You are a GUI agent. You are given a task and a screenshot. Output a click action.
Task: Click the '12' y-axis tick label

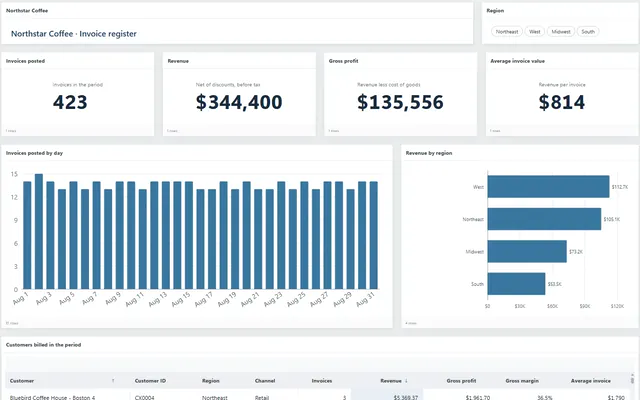14,197
